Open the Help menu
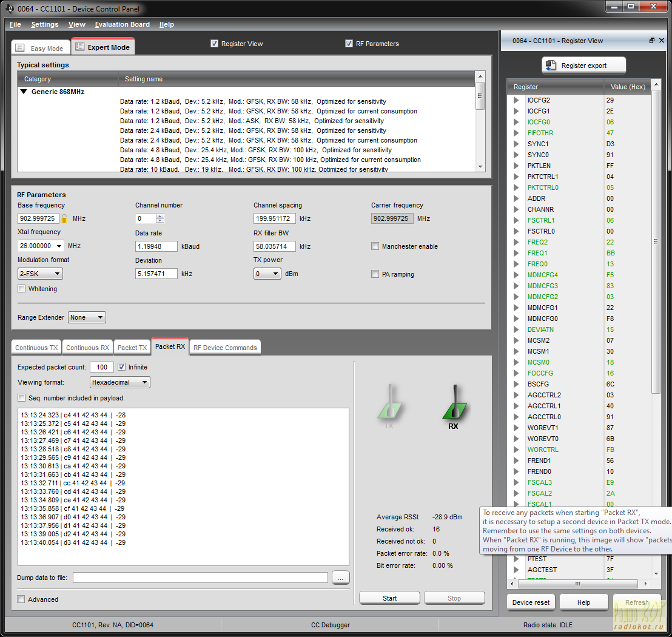 tap(167, 24)
